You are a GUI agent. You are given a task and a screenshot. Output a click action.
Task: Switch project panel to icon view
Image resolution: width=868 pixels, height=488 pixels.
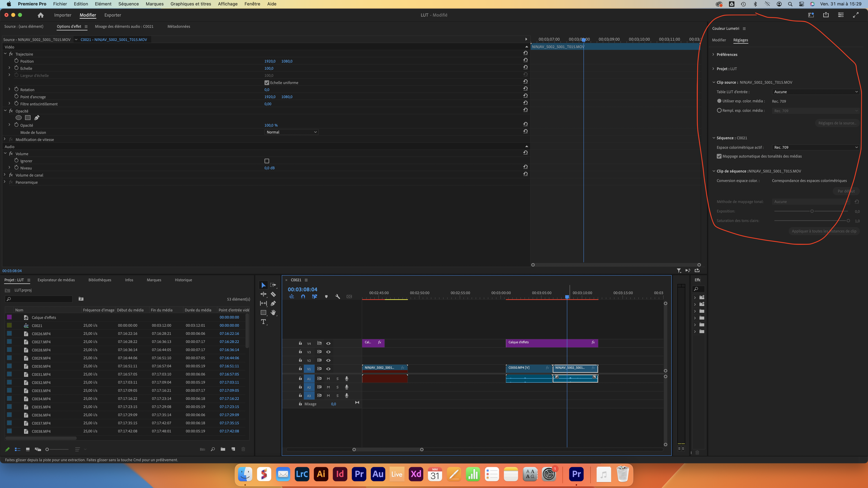28,449
